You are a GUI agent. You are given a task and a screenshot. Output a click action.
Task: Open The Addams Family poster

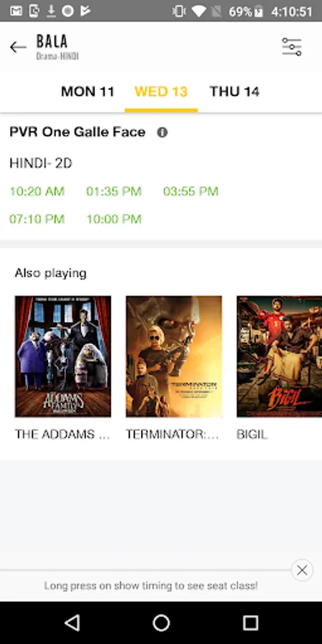click(63, 356)
